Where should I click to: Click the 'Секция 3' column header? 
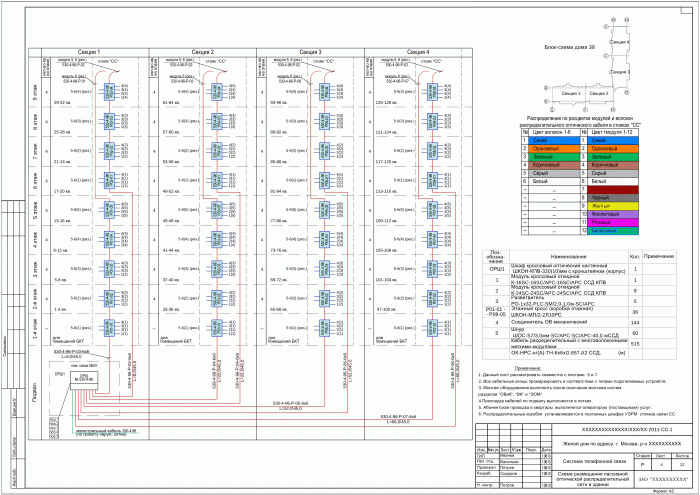[310, 52]
